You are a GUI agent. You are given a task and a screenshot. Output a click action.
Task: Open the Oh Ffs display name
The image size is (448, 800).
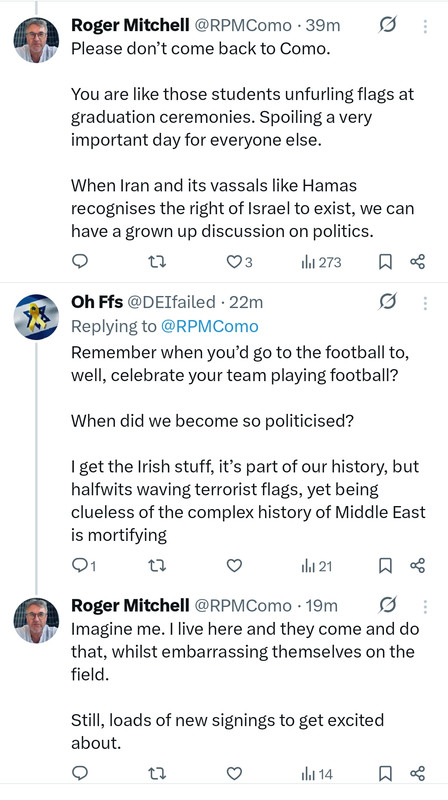[97, 302]
